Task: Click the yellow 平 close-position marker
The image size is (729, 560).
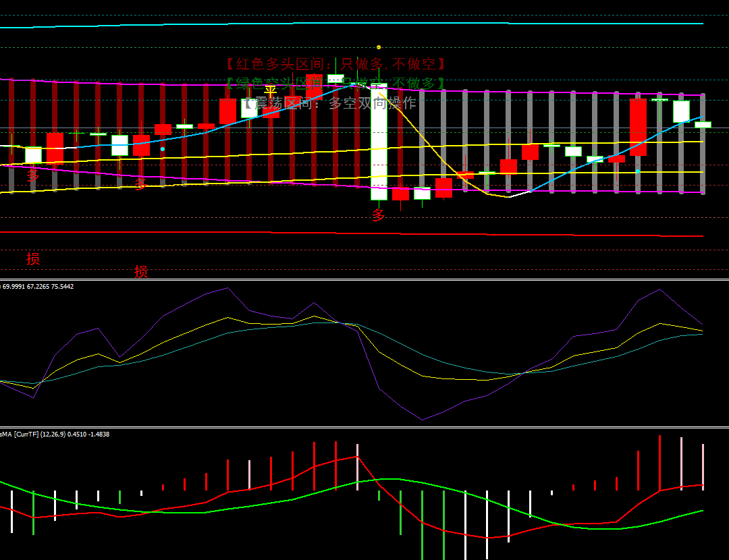Action: click(270, 92)
